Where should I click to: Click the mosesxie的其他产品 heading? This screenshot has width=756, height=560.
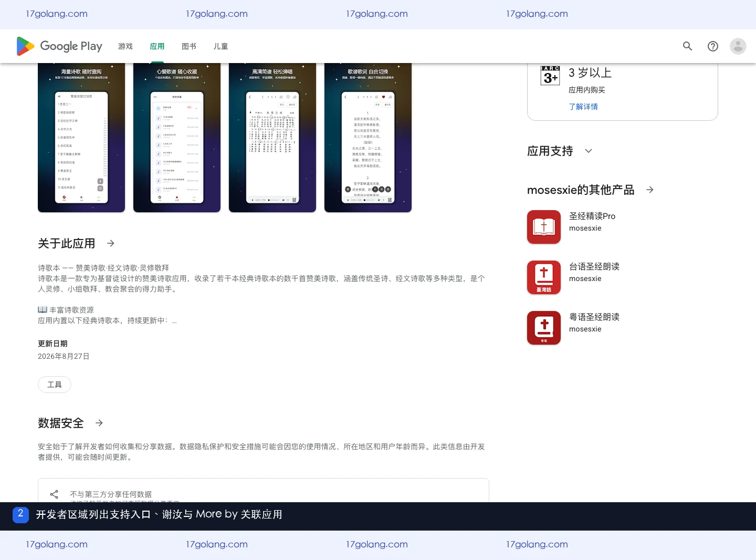[581, 190]
